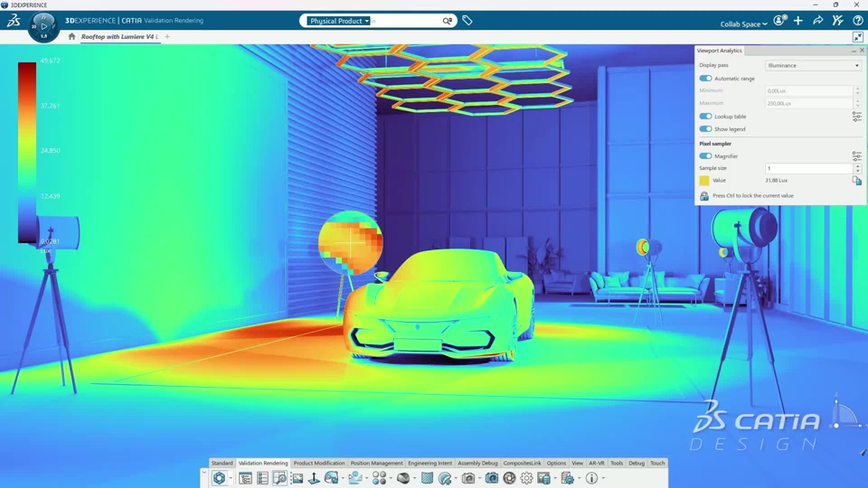Viewport: 868px width, 488px height.
Task: Toggle the Lookup table switch
Action: click(705, 117)
